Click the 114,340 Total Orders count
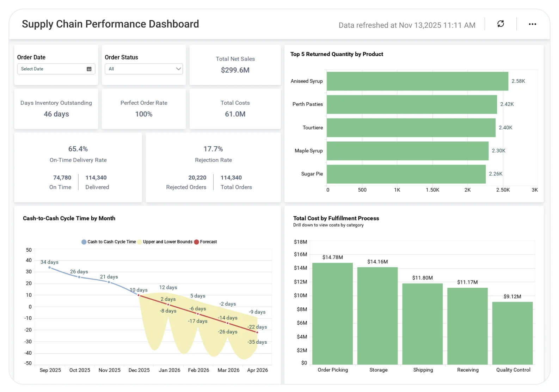Viewport: 559px width, 392px height. [x=231, y=178]
